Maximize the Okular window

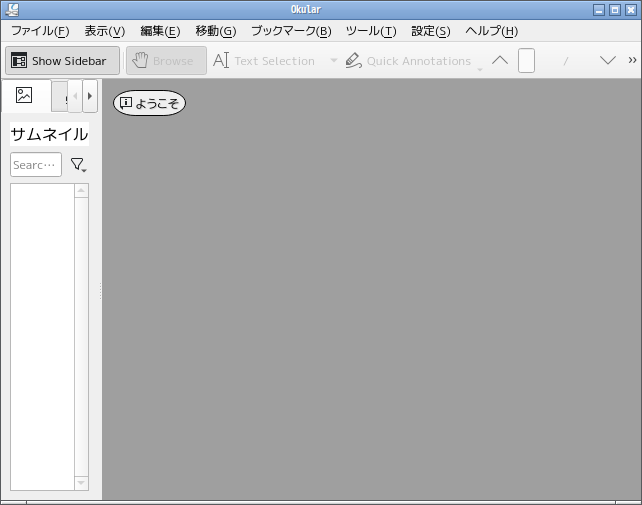(615, 10)
